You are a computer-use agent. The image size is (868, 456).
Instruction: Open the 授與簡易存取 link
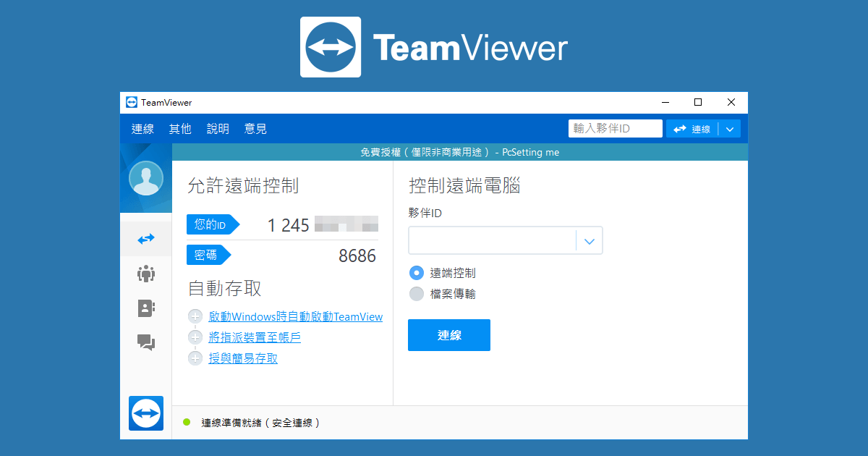point(243,358)
